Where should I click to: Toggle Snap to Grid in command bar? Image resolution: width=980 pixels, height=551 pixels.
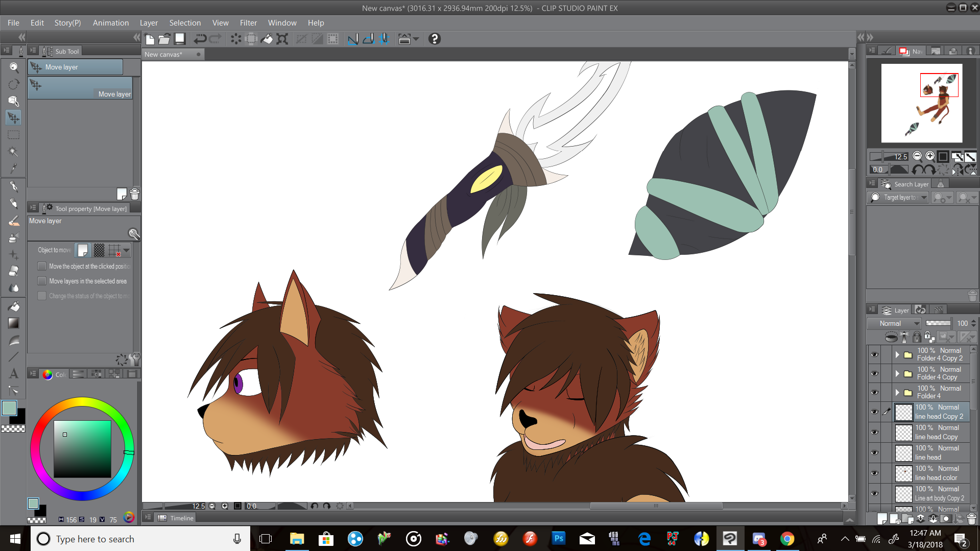click(385, 39)
